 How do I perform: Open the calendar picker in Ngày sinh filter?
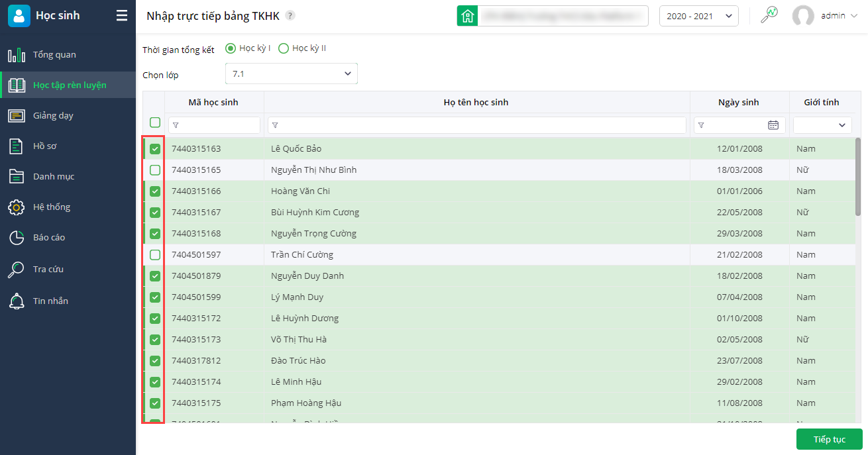pyautogui.click(x=773, y=125)
